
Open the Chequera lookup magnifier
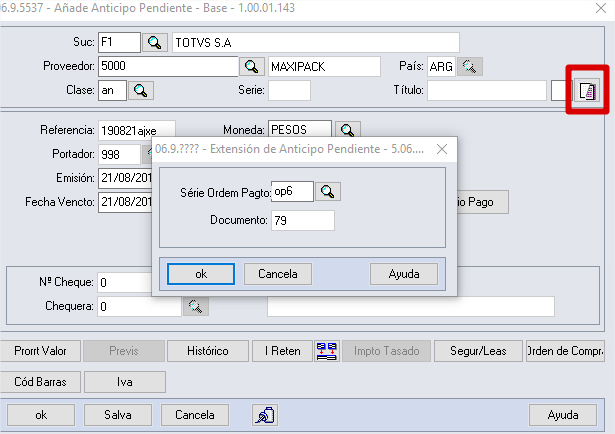(x=195, y=306)
